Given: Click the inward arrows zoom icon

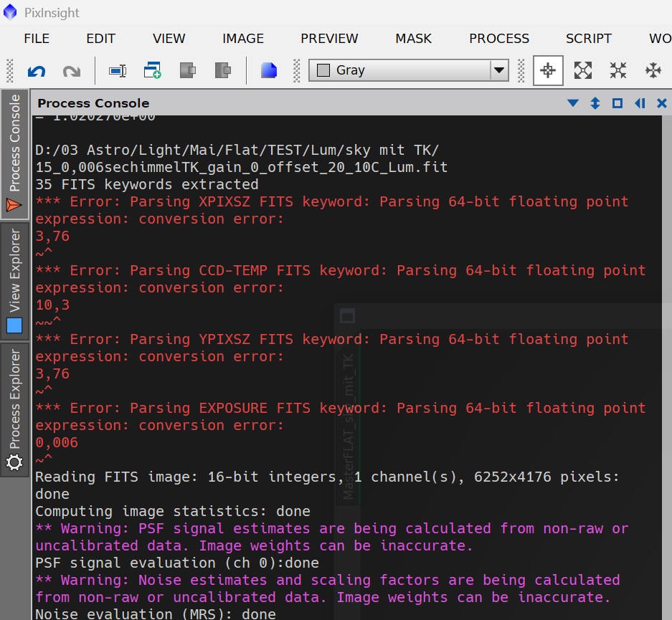Looking at the screenshot, I should 618,70.
